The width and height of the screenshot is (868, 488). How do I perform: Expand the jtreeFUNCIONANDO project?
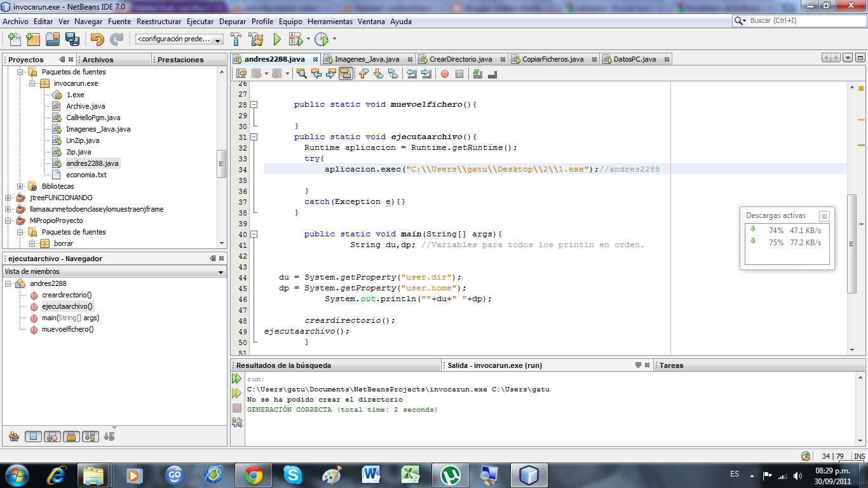point(8,198)
